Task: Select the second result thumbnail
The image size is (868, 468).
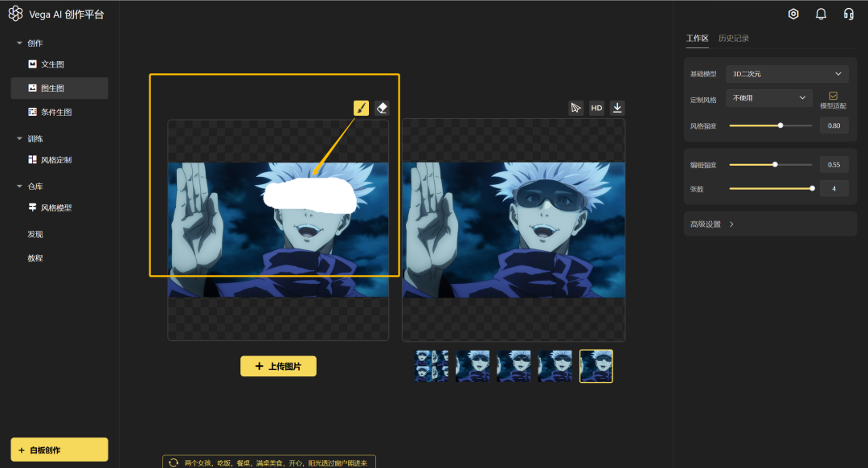Action: 473,366
